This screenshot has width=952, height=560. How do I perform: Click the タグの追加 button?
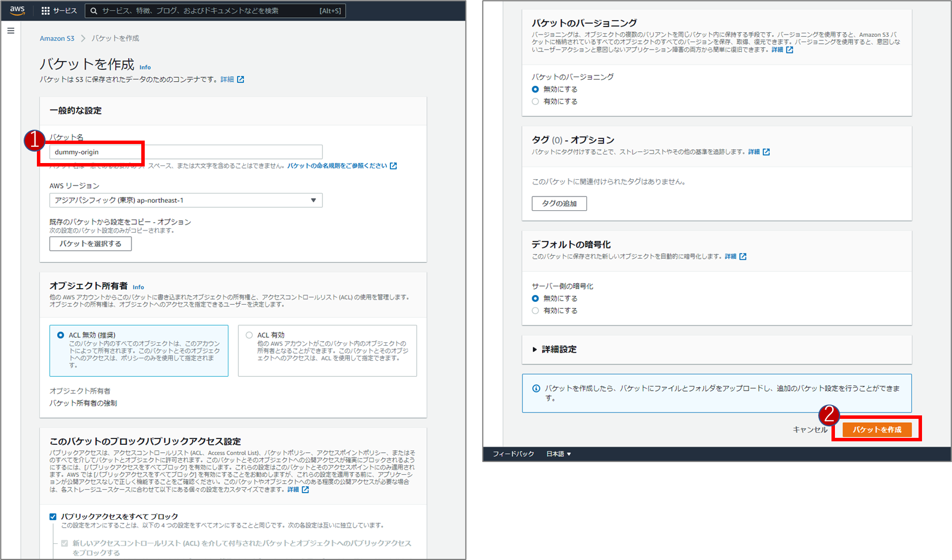[559, 203]
